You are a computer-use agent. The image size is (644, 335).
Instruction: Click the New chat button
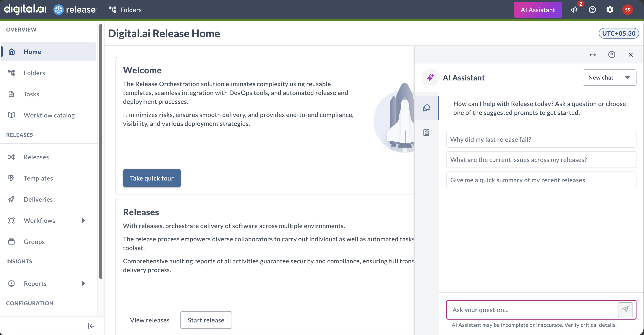[x=601, y=77]
